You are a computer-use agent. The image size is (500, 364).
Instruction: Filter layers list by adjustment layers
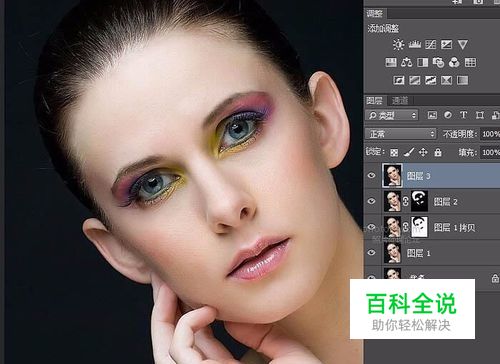tap(448, 115)
